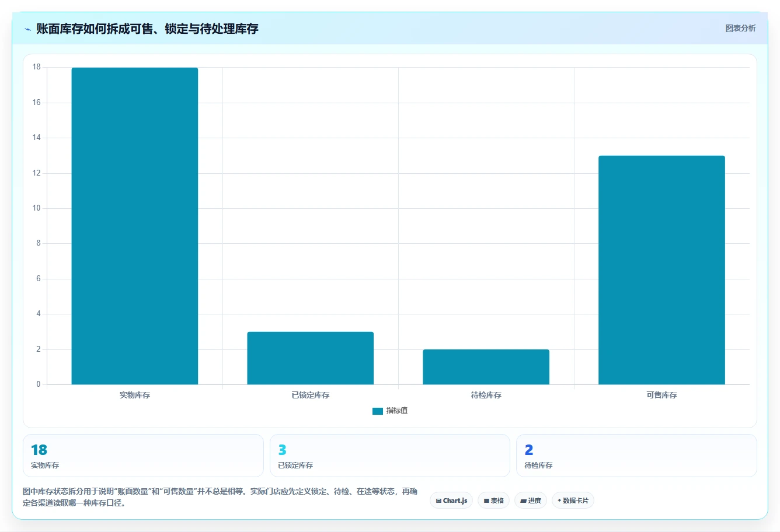The width and height of the screenshot is (780, 532).
Task: Click the 图表分析 label in header
Action: coord(740,28)
